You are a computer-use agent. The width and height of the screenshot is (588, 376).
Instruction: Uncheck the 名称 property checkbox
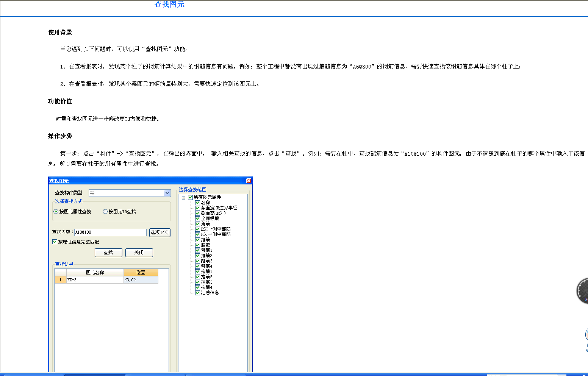point(197,203)
